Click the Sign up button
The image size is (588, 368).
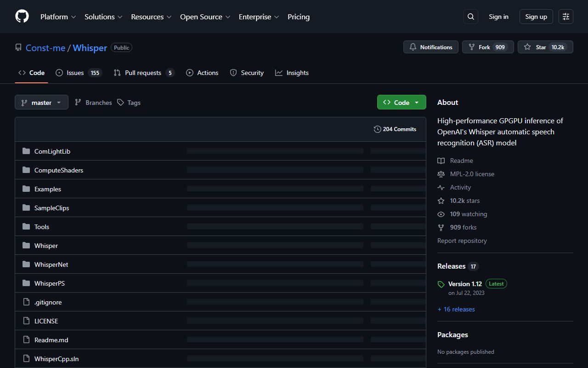536,17
